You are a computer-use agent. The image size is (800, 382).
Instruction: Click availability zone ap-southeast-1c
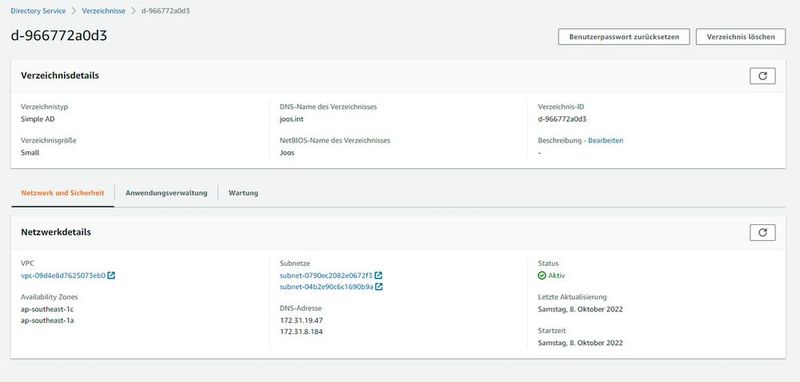pos(47,309)
